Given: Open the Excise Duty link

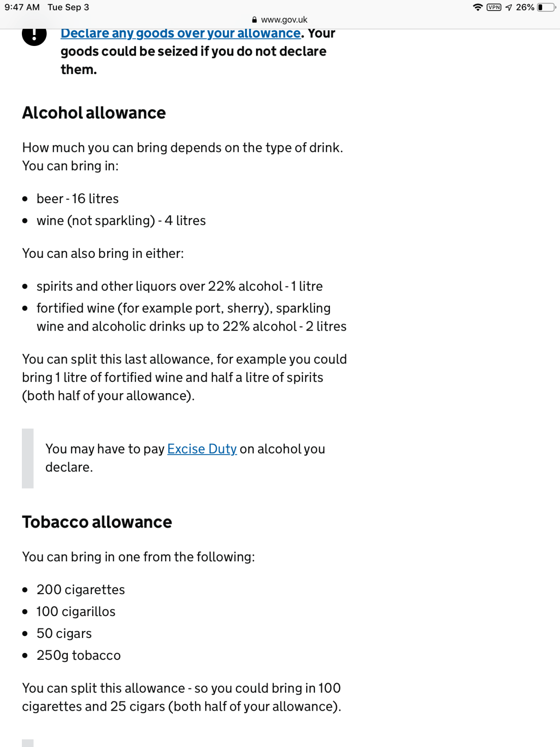Looking at the screenshot, I should (202, 449).
